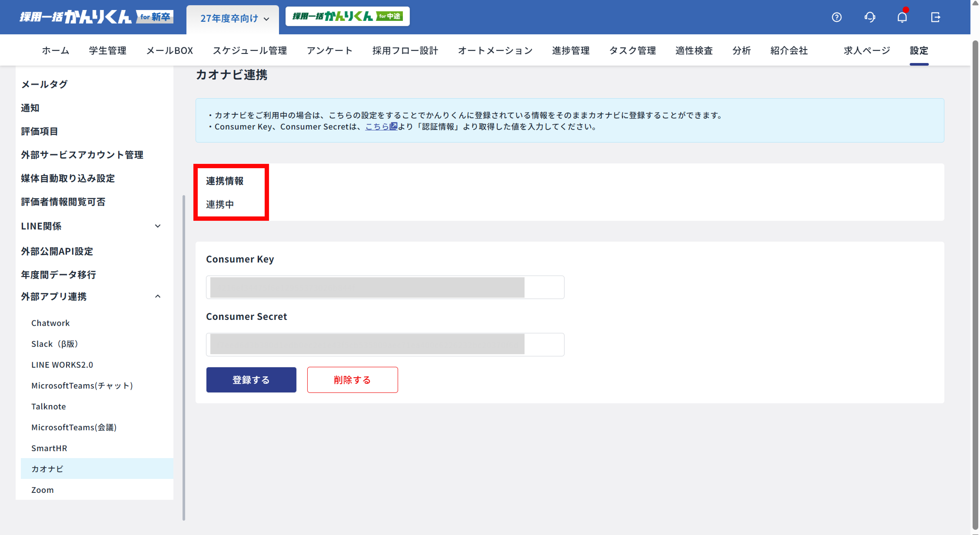The width and height of the screenshot is (980, 535).
Task: Click the logout icon in header
Action: pyautogui.click(x=935, y=17)
